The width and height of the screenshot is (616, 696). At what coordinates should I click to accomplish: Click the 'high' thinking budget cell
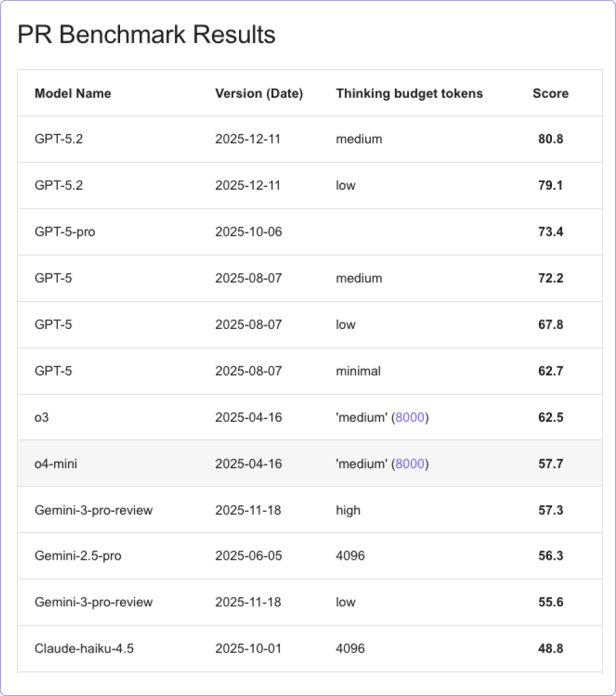coord(348,510)
